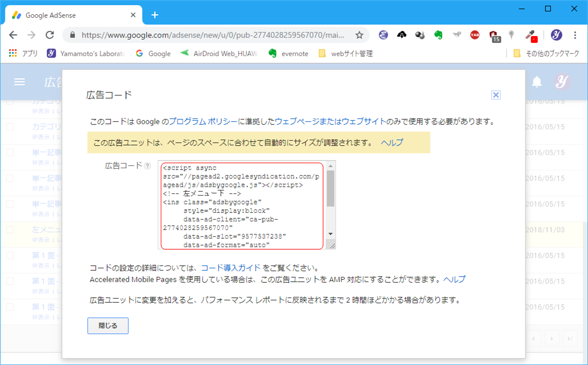Open the webサイト管理 bookmark folder

point(346,53)
